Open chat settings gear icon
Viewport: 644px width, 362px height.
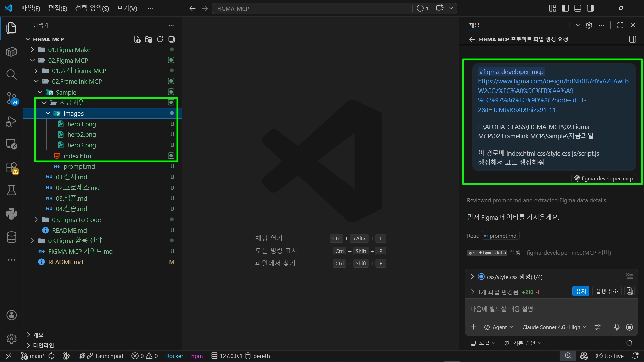pyautogui.click(x=589, y=25)
